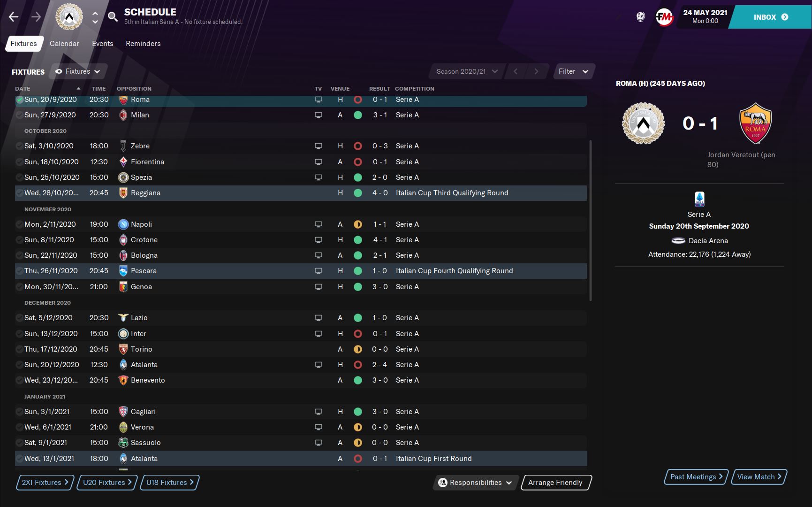Image resolution: width=812 pixels, height=507 pixels.
Task: Switch to the Calendar tab
Action: (64, 44)
